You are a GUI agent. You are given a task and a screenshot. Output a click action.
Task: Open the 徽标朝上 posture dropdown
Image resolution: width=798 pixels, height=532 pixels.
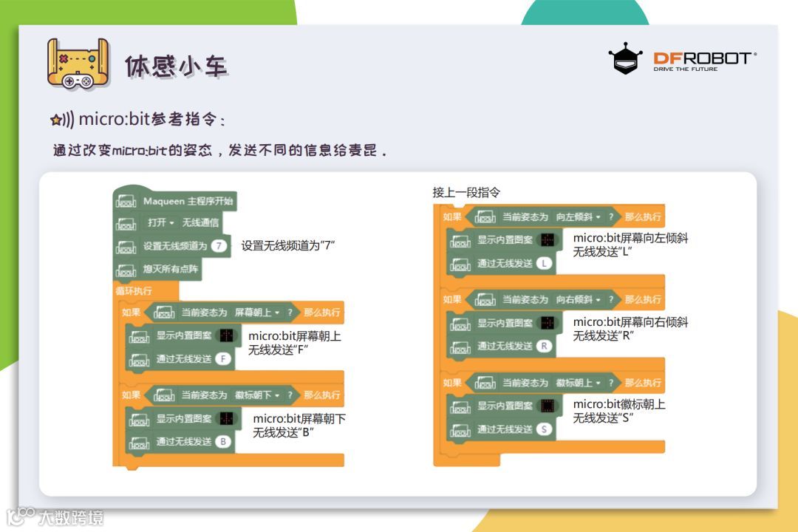[x=578, y=382]
